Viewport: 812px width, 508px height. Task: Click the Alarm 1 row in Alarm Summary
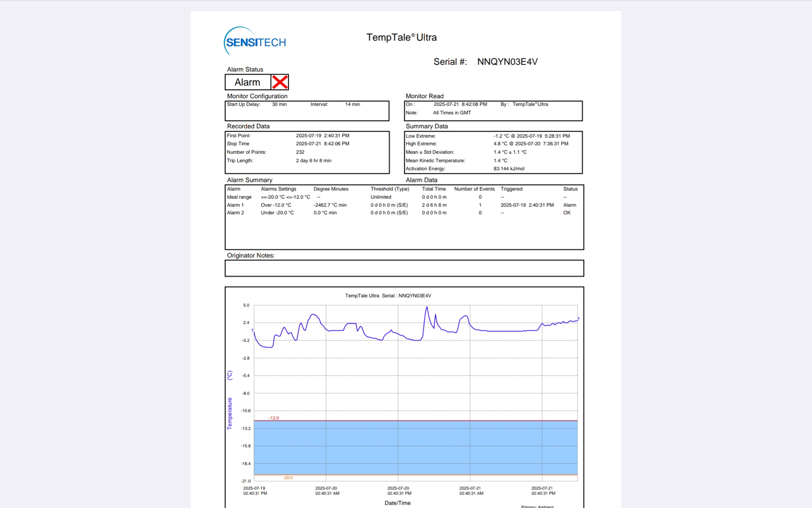[x=235, y=205]
